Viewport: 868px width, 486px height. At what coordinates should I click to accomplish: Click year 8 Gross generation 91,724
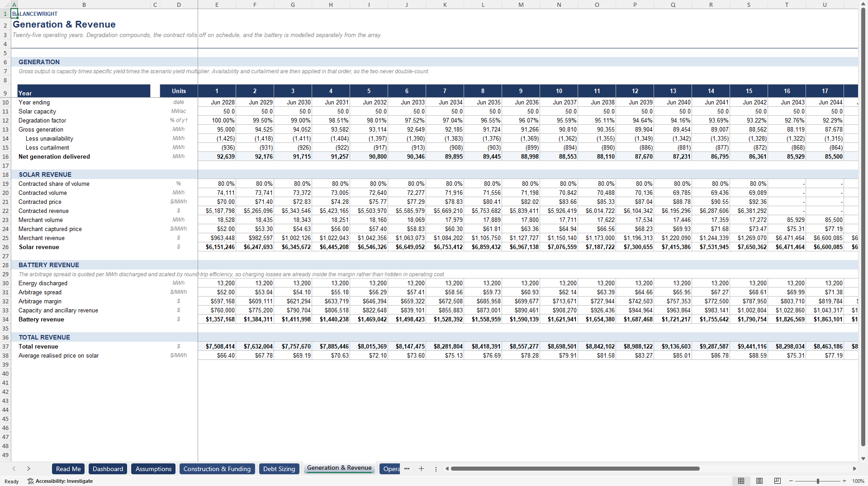[x=483, y=130]
